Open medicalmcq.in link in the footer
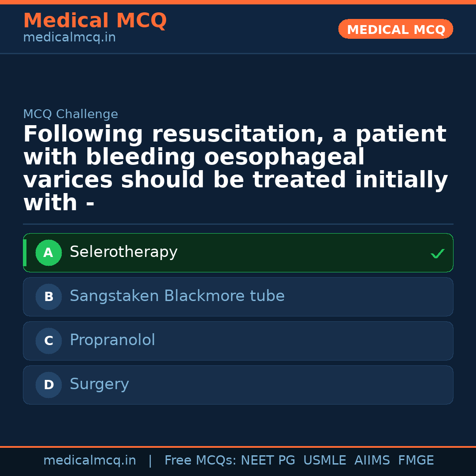This screenshot has width=476, height=476. [89, 461]
